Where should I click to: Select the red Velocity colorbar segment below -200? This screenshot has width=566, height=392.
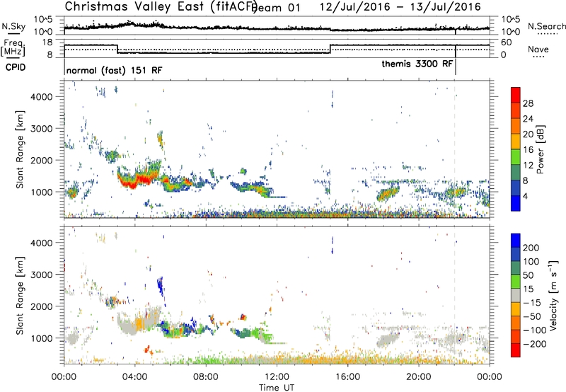tap(516, 350)
